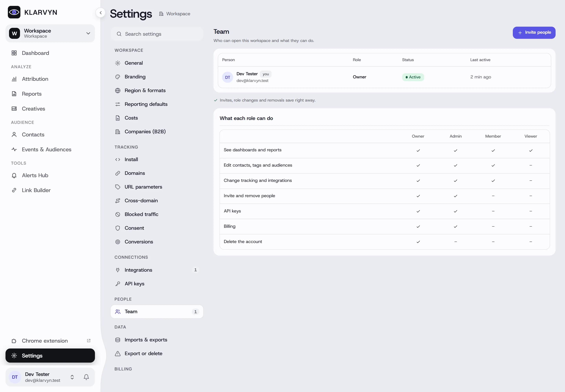Go to Contacts in the sidebar
This screenshot has width=565, height=392.
point(50,135)
